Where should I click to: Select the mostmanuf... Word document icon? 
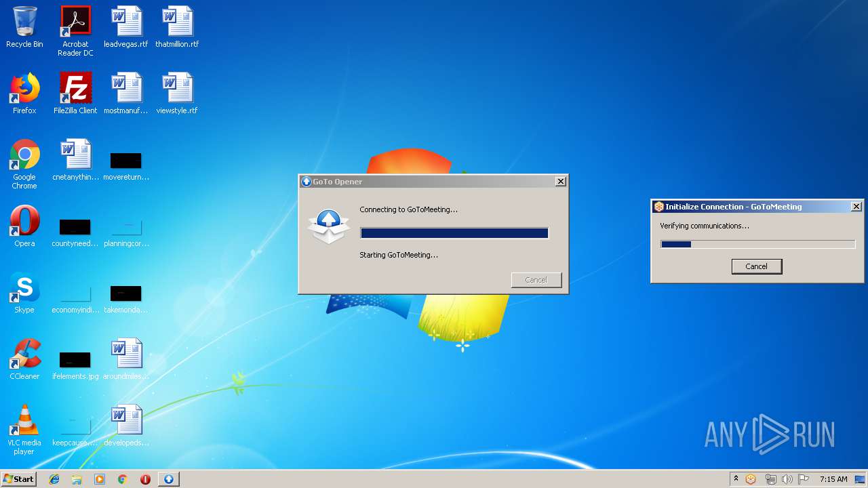126,94
